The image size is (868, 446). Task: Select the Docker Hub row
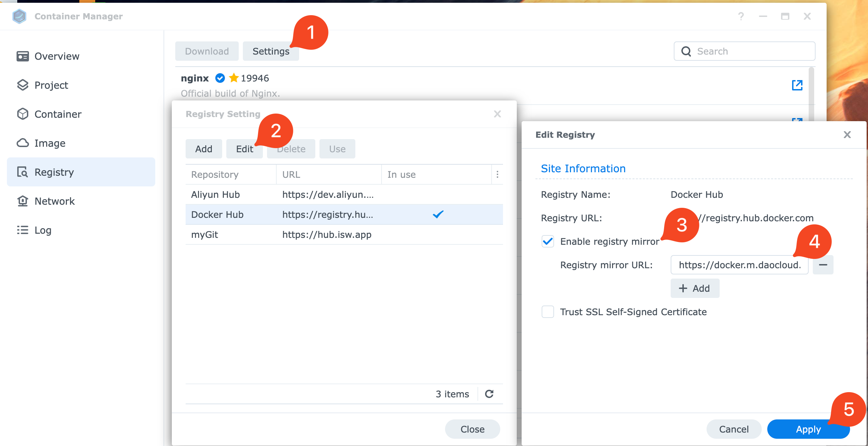click(344, 215)
